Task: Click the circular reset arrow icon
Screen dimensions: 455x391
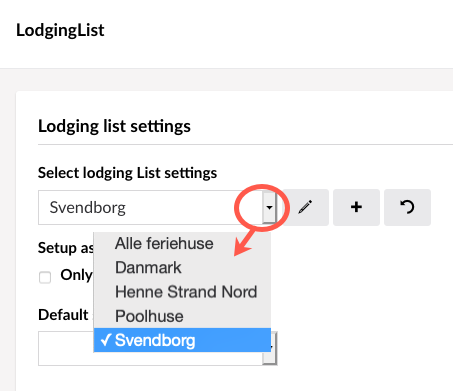Action: pos(407,207)
